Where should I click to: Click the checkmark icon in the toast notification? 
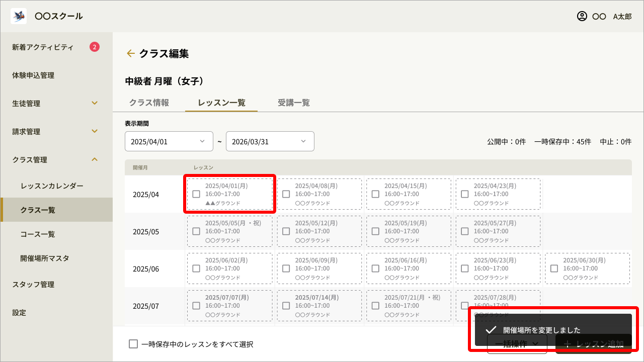(x=491, y=330)
